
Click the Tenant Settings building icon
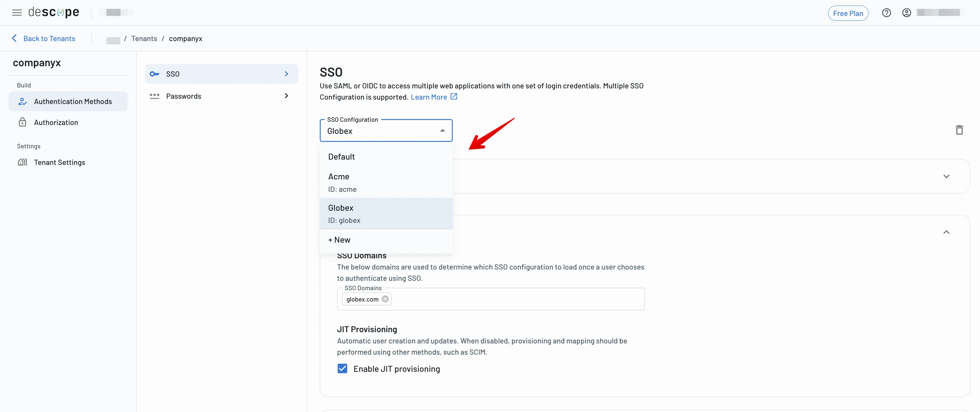[22, 162]
